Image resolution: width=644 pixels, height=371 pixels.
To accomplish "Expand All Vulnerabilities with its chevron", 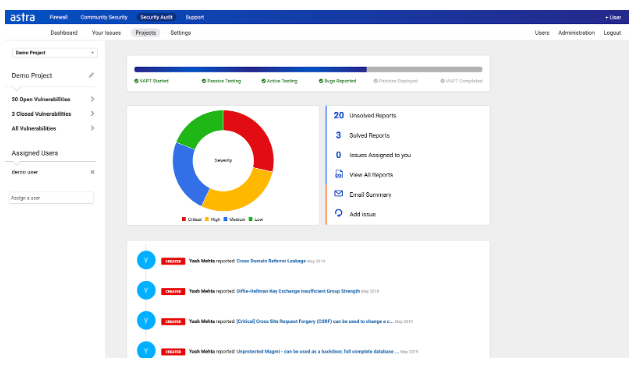I will pyautogui.click(x=92, y=128).
